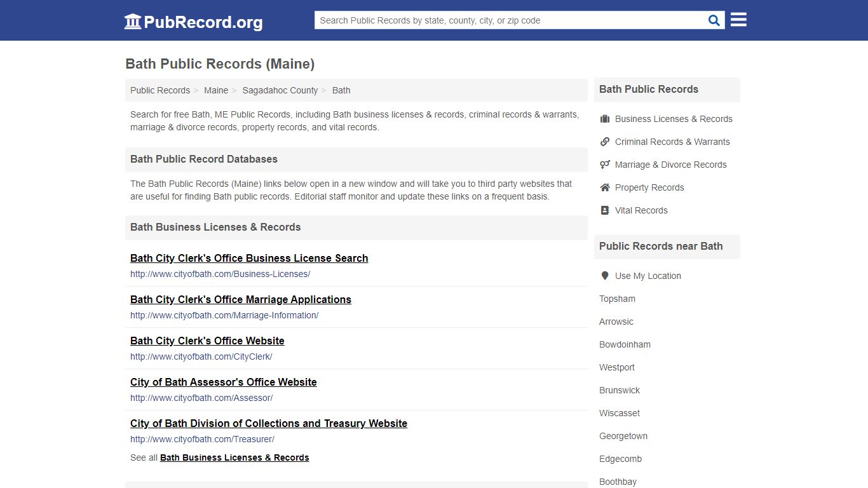Click the PubRecord.org courthouse logo icon
The height and width of the screenshot is (488, 868).
(x=133, y=21)
